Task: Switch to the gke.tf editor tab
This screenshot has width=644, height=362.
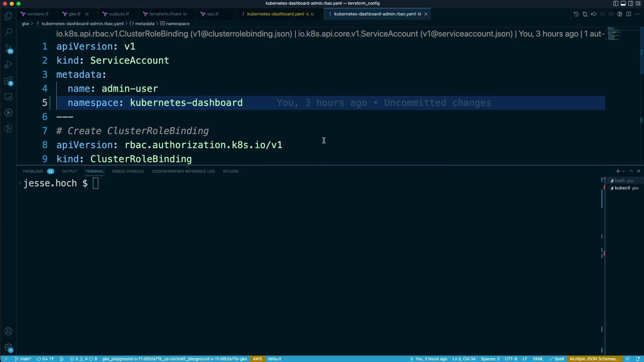Action: [x=74, y=14]
